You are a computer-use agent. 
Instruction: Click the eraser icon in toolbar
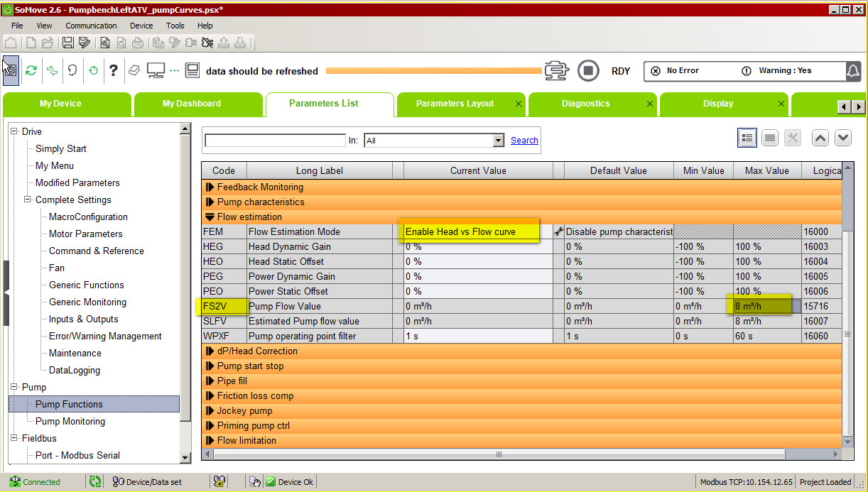pyautogui.click(x=134, y=70)
